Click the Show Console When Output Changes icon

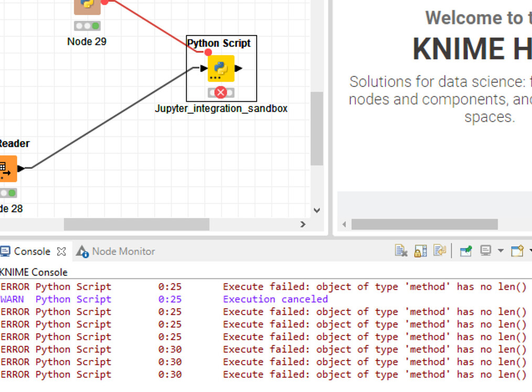click(x=439, y=251)
